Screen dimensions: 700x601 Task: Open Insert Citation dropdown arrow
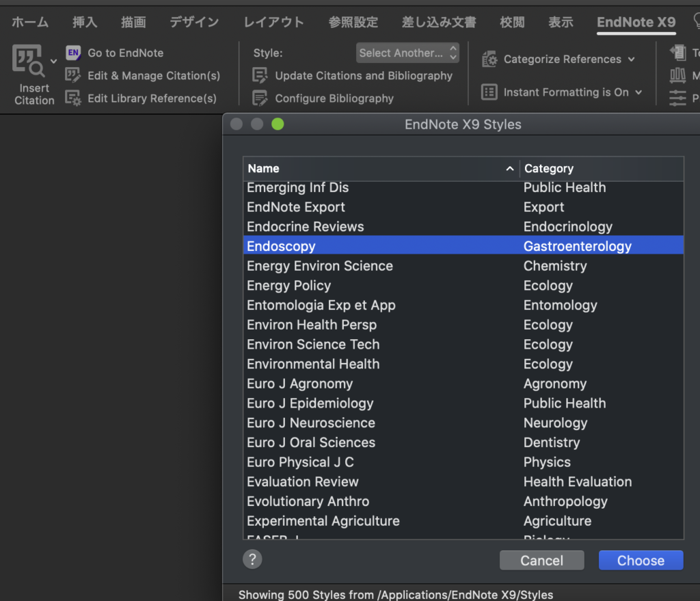coord(53,61)
